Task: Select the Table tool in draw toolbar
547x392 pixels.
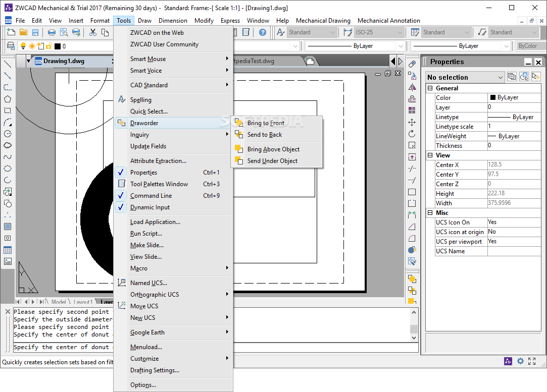Action: pyautogui.click(x=8, y=250)
